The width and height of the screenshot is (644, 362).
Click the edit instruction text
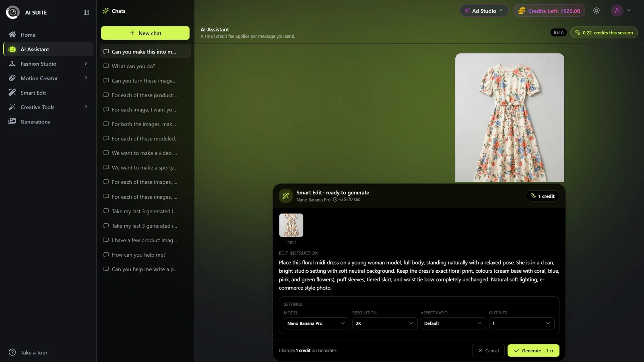419,275
